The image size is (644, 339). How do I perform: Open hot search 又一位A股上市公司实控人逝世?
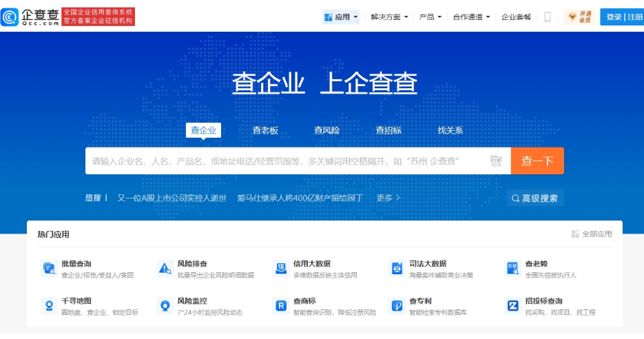tap(172, 198)
